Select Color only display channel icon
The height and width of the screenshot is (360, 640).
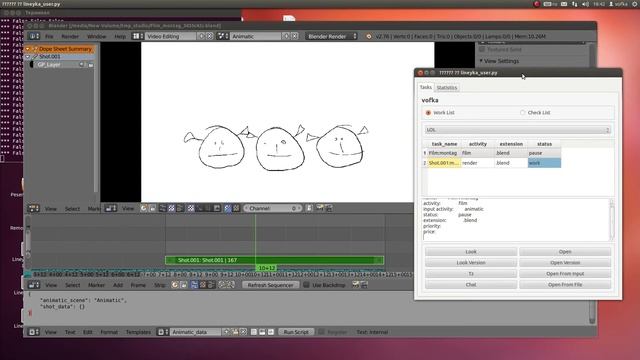pos(236,209)
